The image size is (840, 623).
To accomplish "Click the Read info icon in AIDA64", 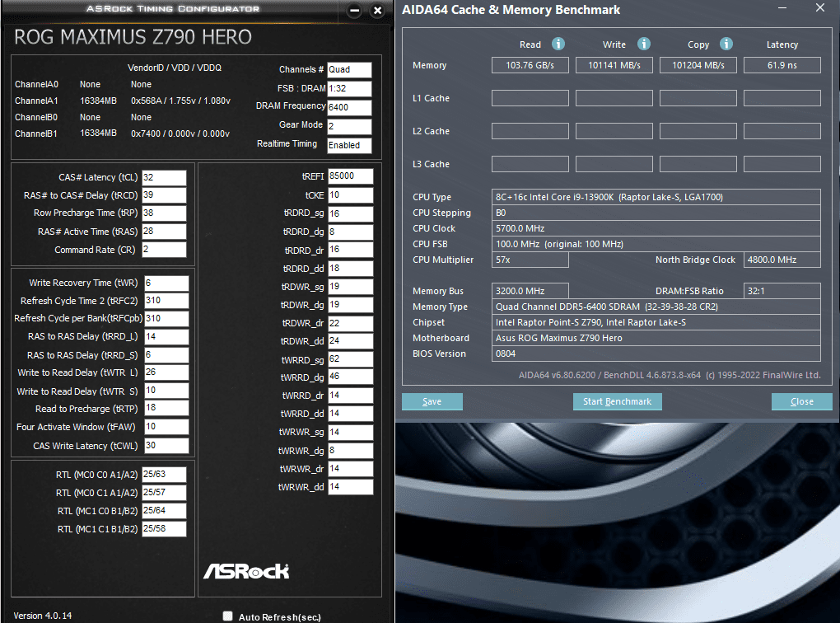I will click(x=558, y=44).
